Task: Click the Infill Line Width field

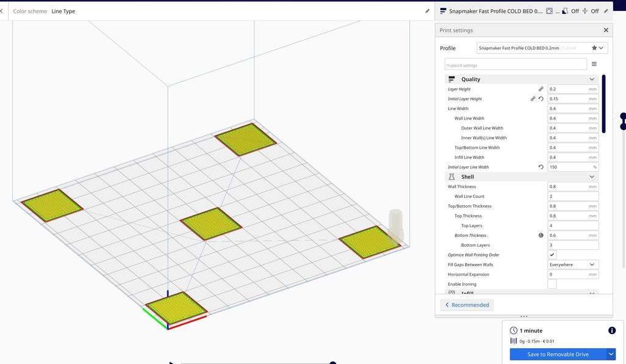Action: (573, 157)
